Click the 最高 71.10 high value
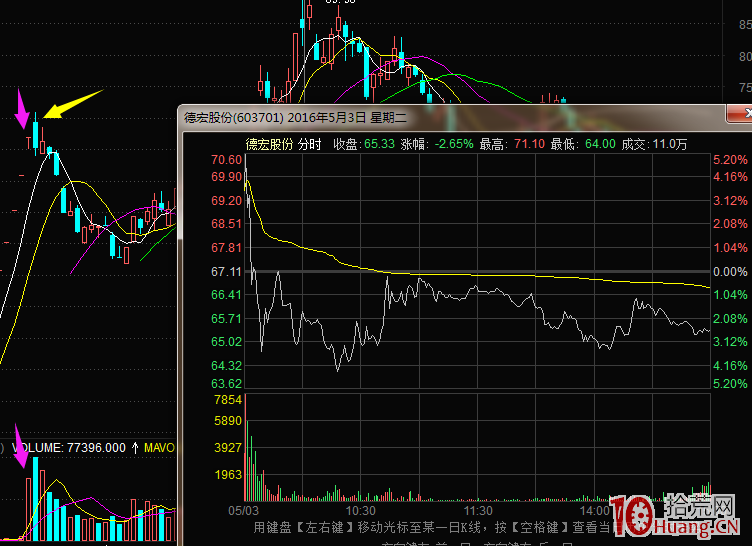The width and height of the screenshot is (752, 546). tap(529, 144)
